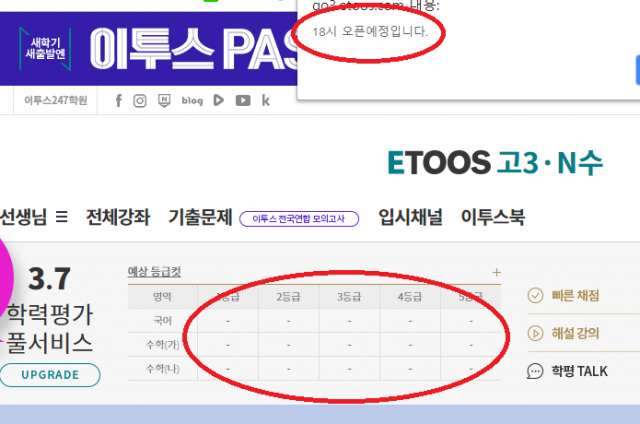Open the 이투스북 menu

point(493,217)
